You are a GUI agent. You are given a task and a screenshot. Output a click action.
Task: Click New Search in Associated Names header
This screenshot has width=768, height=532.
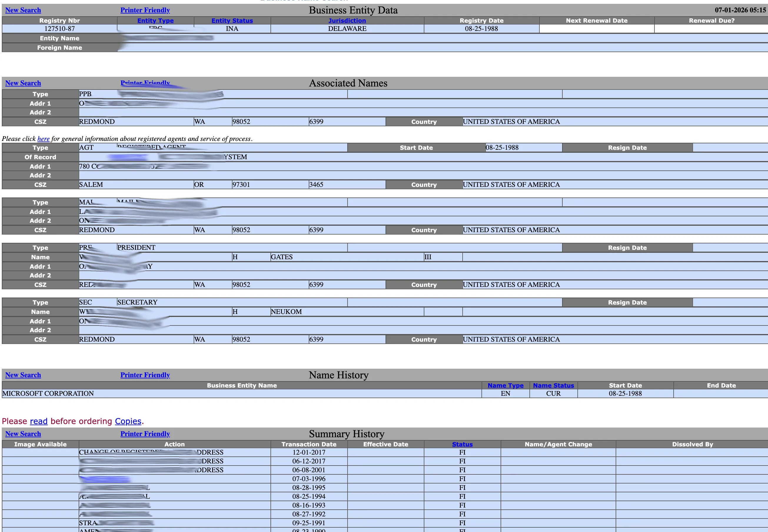[23, 83]
